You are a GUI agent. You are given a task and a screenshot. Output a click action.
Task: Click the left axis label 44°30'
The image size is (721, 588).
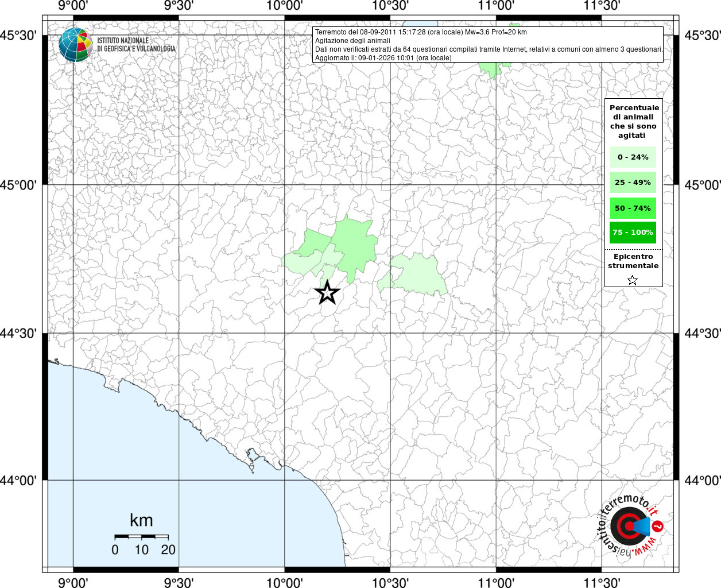[x=18, y=333]
